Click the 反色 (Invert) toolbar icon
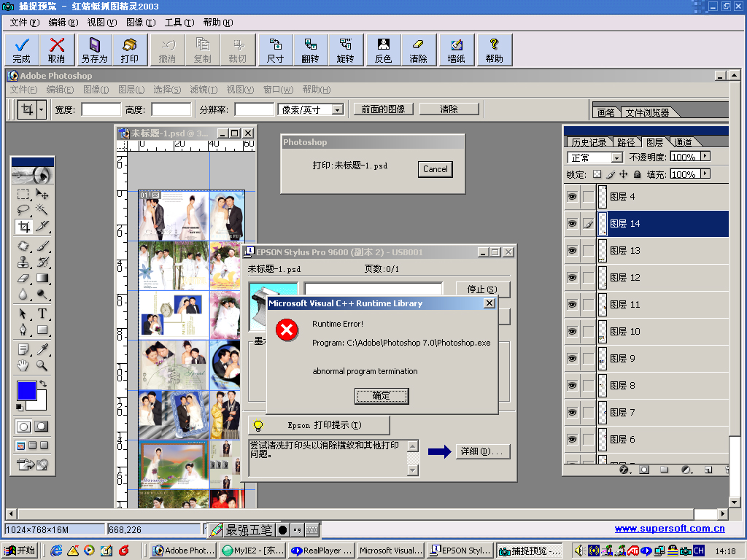 383,50
